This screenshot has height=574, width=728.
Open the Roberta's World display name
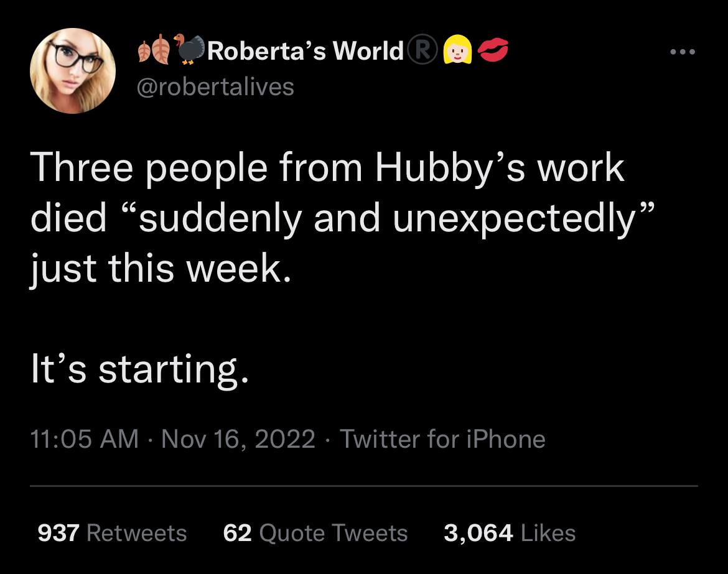[306, 51]
